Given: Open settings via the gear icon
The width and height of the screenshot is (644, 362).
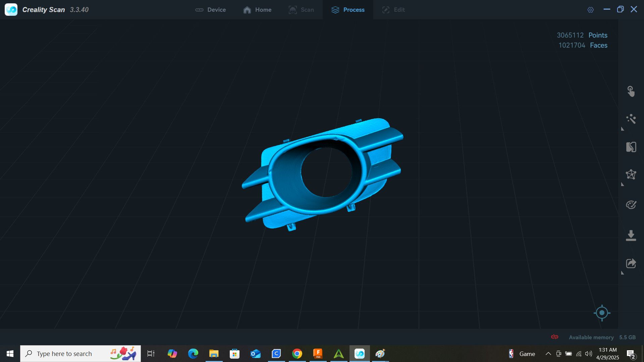Looking at the screenshot, I should (590, 10).
